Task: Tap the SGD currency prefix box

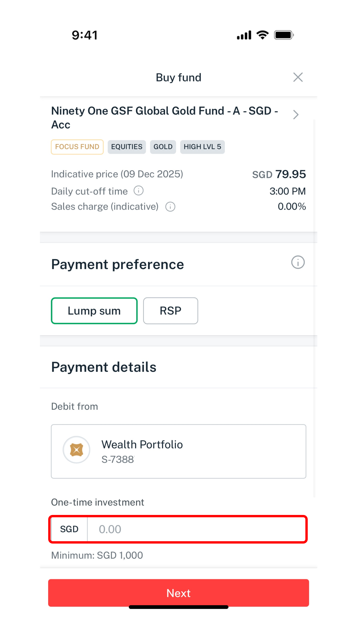Action: [69, 529]
